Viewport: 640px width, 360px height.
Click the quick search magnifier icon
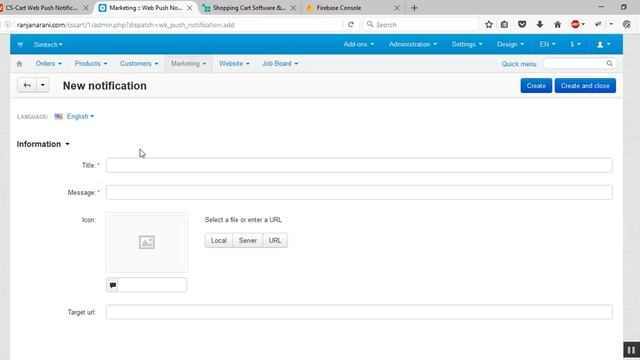pyautogui.click(x=609, y=64)
